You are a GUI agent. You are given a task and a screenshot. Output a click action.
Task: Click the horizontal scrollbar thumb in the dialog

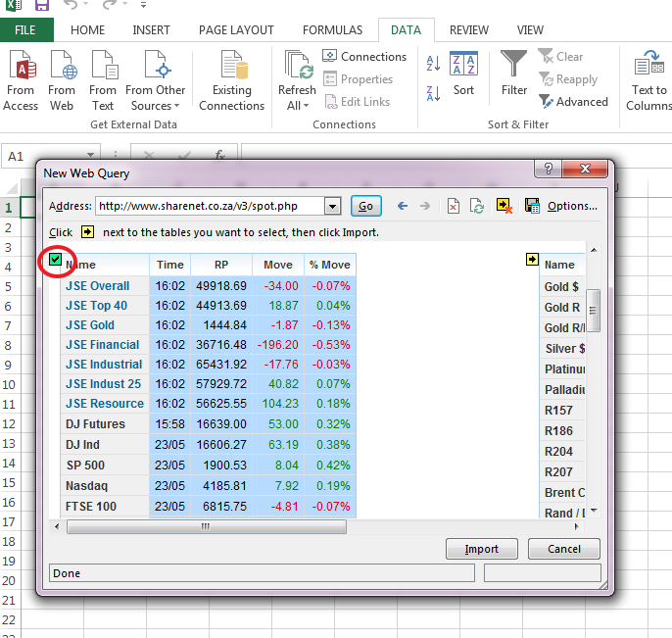point(206,526)
